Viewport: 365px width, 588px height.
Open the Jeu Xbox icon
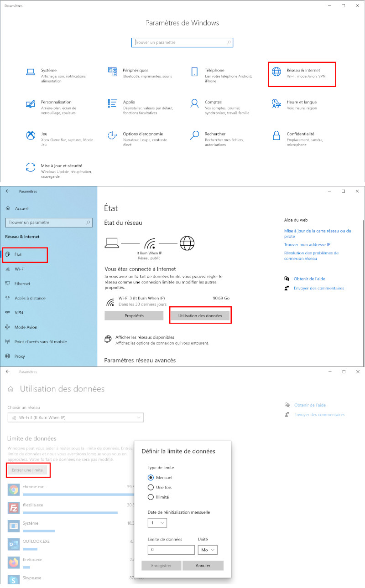[x=31, y=135]
